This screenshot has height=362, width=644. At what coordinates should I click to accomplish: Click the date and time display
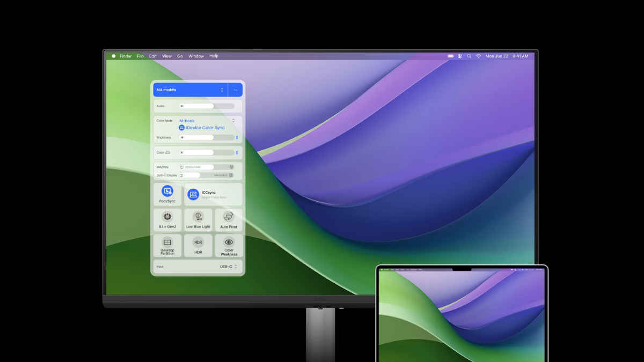point(507,56)
